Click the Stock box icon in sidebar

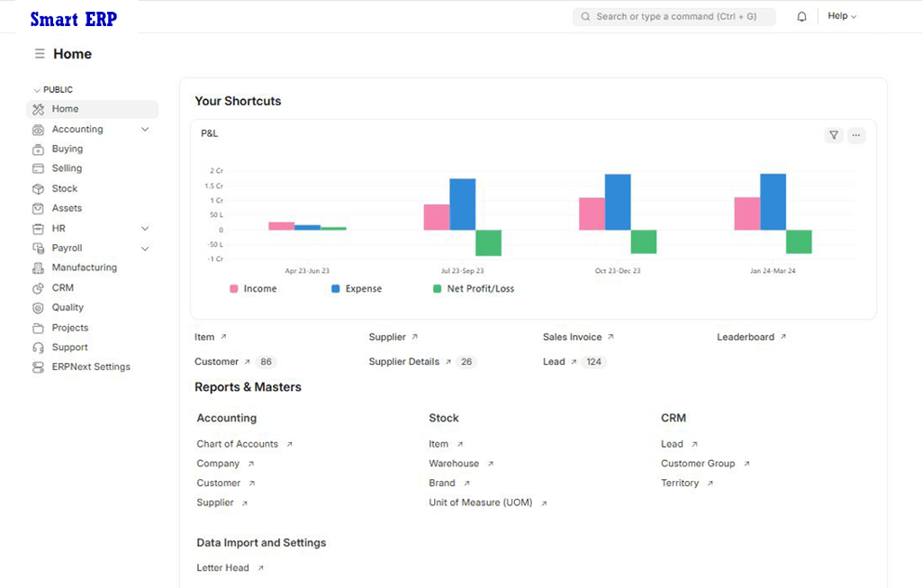click(x=38, y=189)
